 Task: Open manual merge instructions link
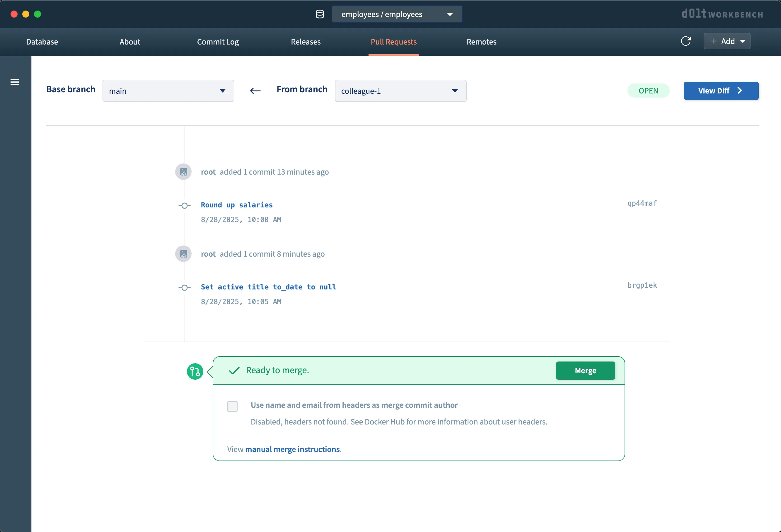(292, 449)
